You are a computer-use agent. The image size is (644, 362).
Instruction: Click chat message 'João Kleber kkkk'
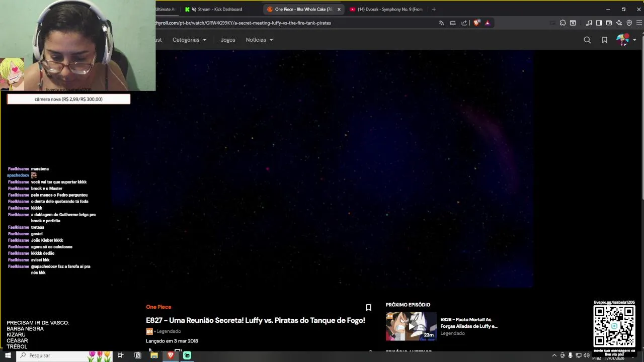point(47,240)
